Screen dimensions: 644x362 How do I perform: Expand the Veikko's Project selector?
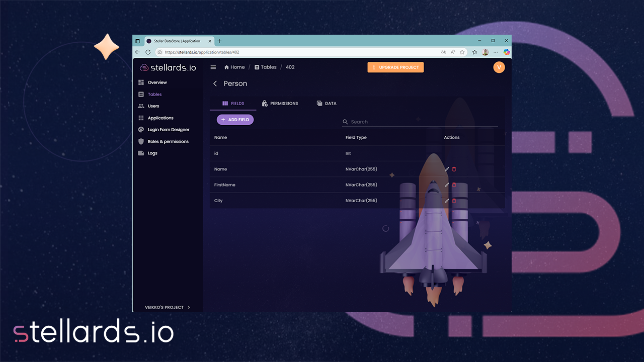(168, 307)
